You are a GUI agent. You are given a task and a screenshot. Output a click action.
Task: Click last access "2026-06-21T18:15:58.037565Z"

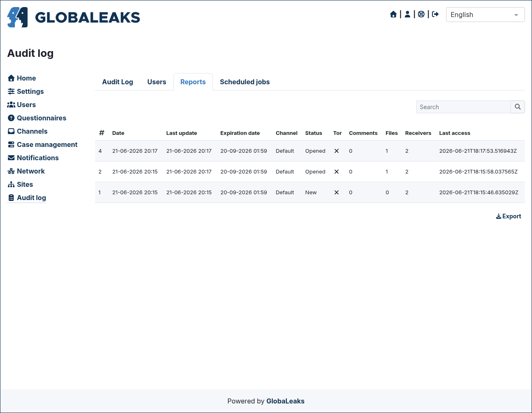[478, 172]
